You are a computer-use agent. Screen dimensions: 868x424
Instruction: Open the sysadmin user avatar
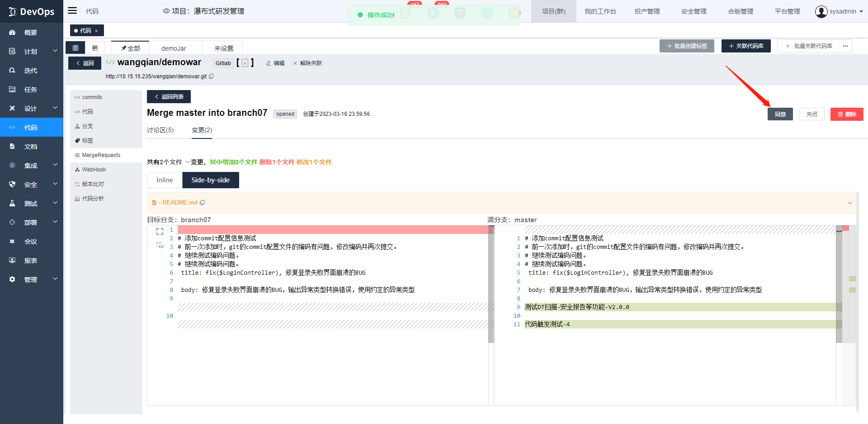click(821, 11)
